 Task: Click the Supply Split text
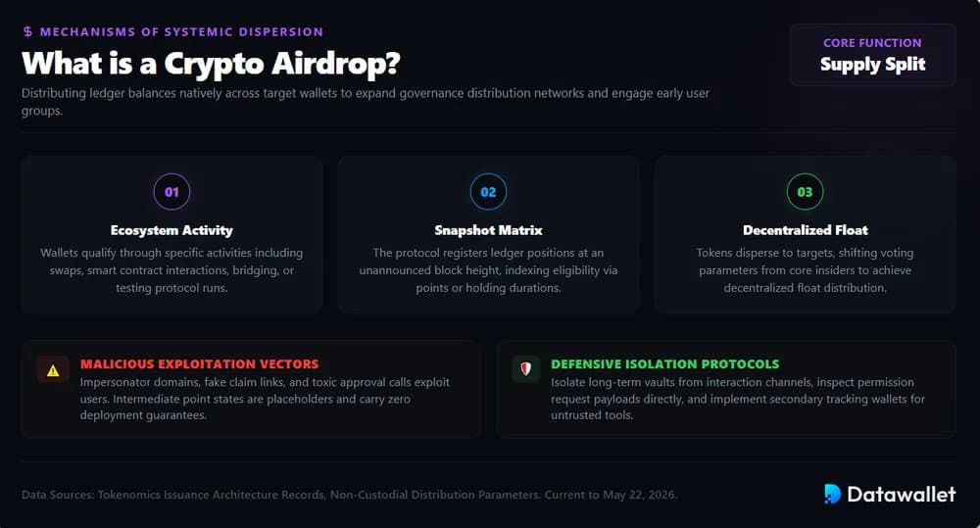pyautogui.click(x=872, y=65)
